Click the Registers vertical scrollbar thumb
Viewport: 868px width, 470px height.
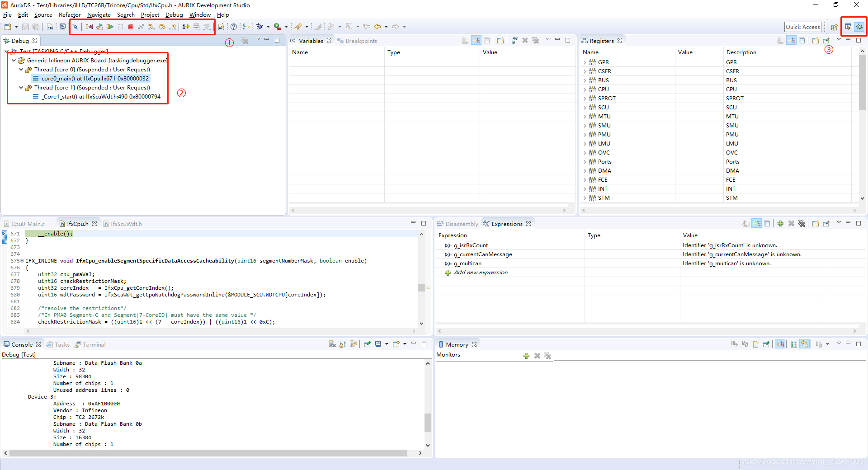(x=862, y=82)
